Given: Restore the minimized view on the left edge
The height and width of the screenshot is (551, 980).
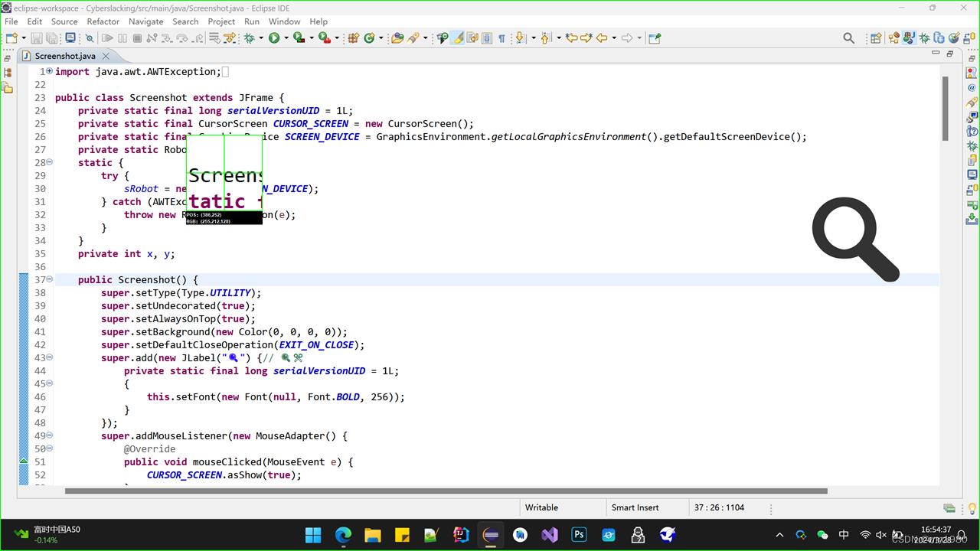Looking at the screenshot, I should click(x=6, y=57).
